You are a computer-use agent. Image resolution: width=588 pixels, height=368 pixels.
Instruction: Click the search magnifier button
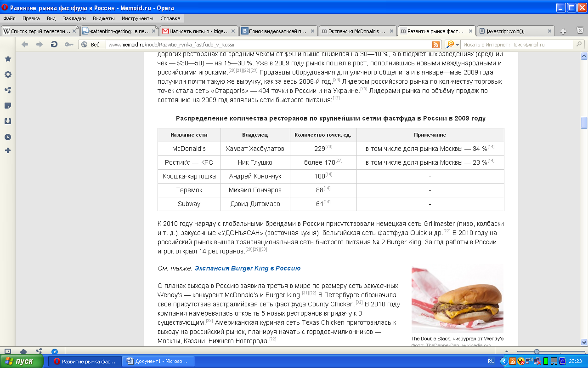pyautogui.click(x=579, y=45)
